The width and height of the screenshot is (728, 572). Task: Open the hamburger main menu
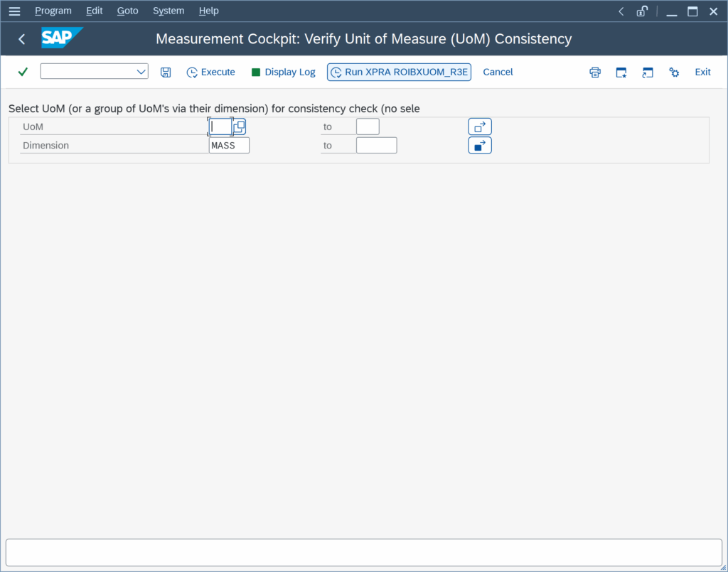[x=14, y=11]
